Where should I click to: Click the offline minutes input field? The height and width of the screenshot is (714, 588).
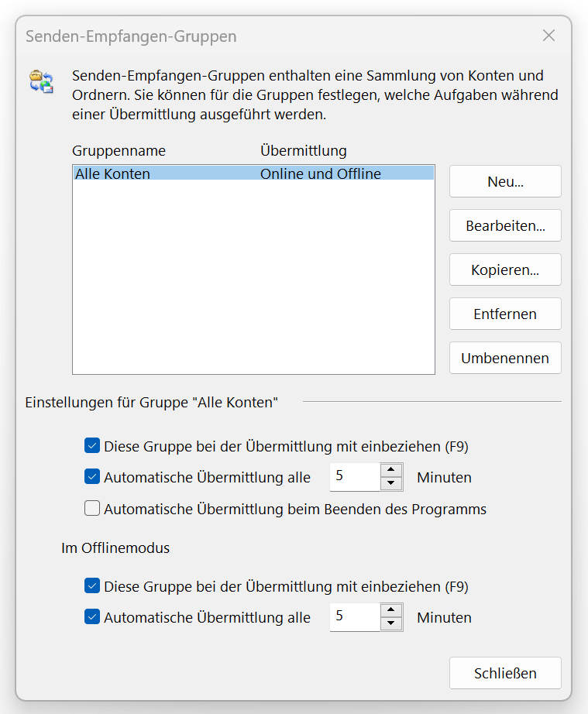click(x=355, y=617)
